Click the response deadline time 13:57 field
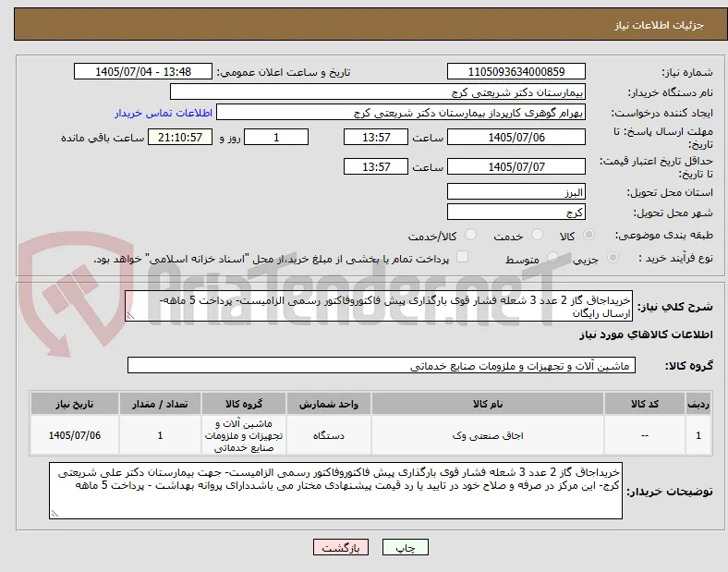 click(x=376, y=138)
